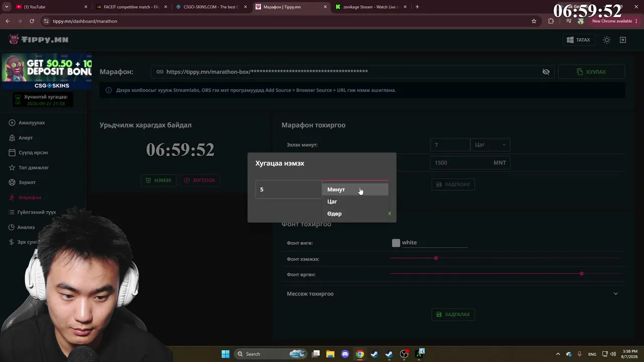644x362 pixels.
Task: Click the marathon URL link field
Action: (352, 72)
